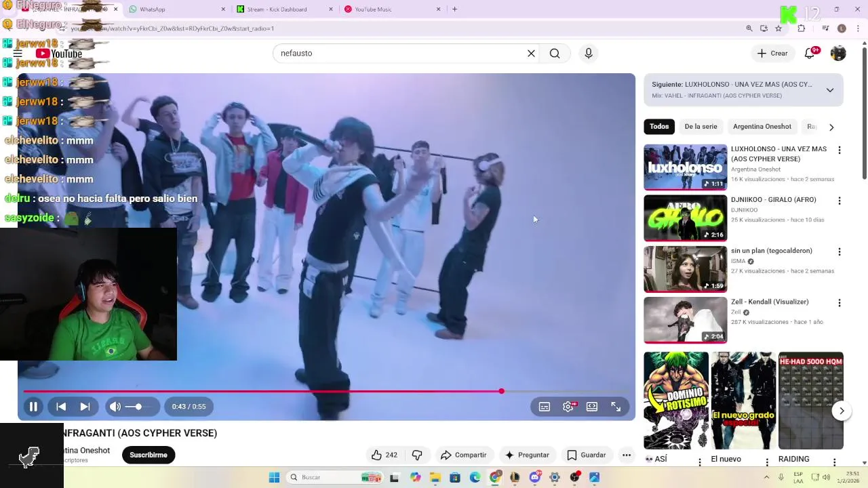868x488 pixels.
Task: Open LUXHOLONSO video thumbnail
Action: [x=685, y=167]
